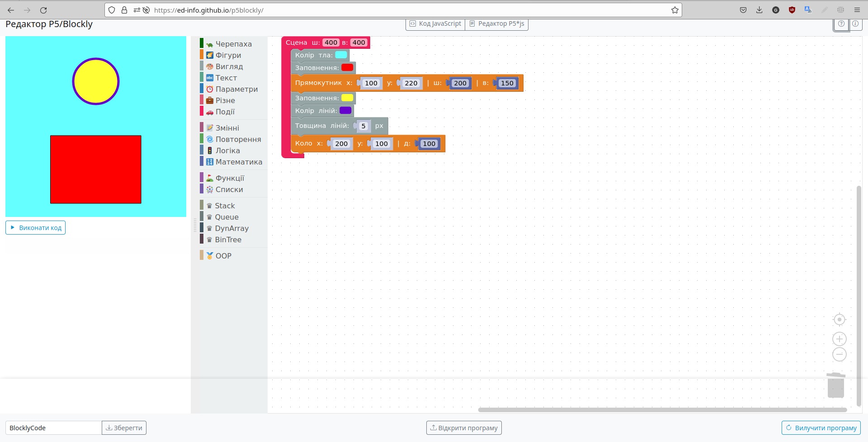This screenshot has width=868, height=442.
Task: Open the Firefox downloads icon
Action: [759, 10]
